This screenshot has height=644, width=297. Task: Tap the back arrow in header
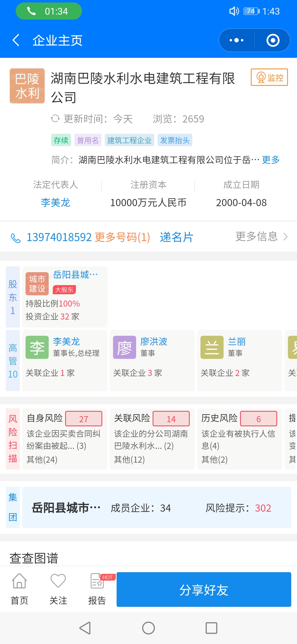pyautogui.click(x=16, y=40)
